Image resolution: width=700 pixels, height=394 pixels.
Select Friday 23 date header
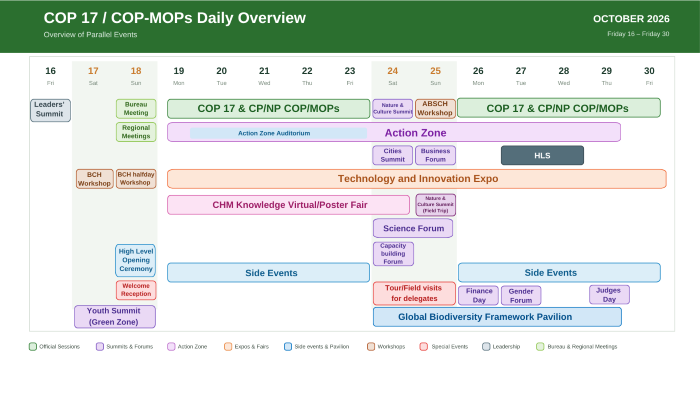[350, 75]
